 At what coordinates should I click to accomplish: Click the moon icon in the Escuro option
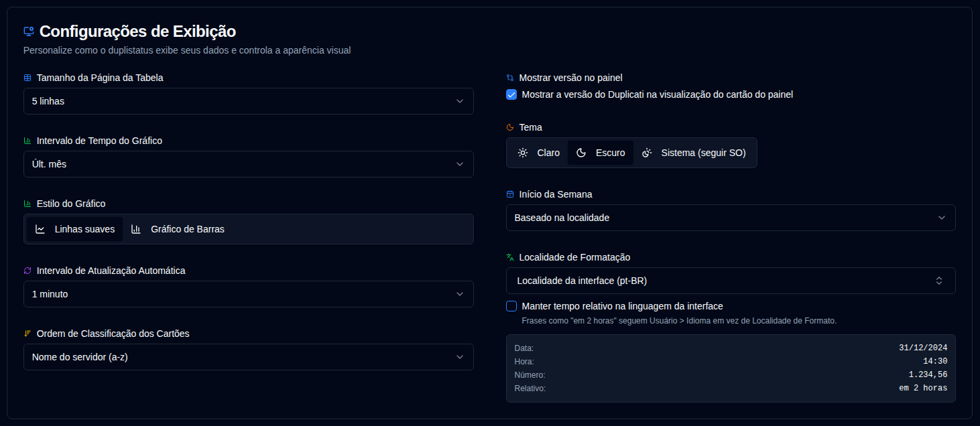(x=581, y=153)
